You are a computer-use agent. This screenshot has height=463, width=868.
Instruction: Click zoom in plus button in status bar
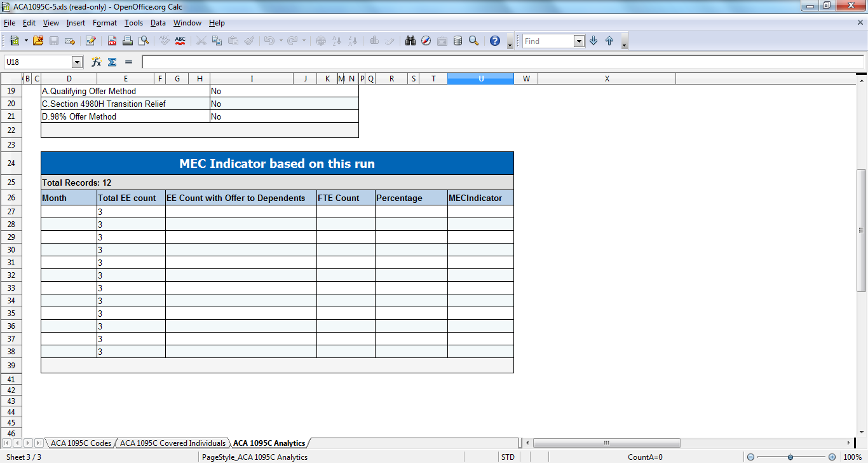point(832,457)
